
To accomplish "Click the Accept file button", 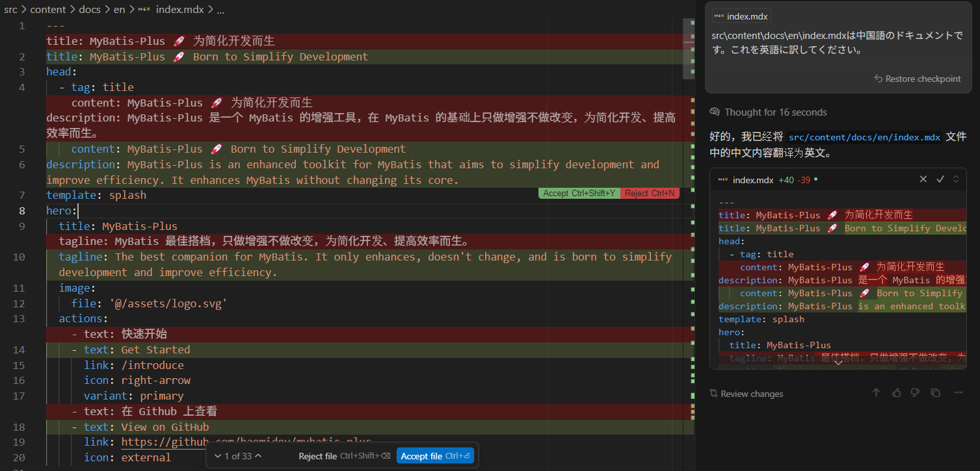I will click(x=435, y=455).
